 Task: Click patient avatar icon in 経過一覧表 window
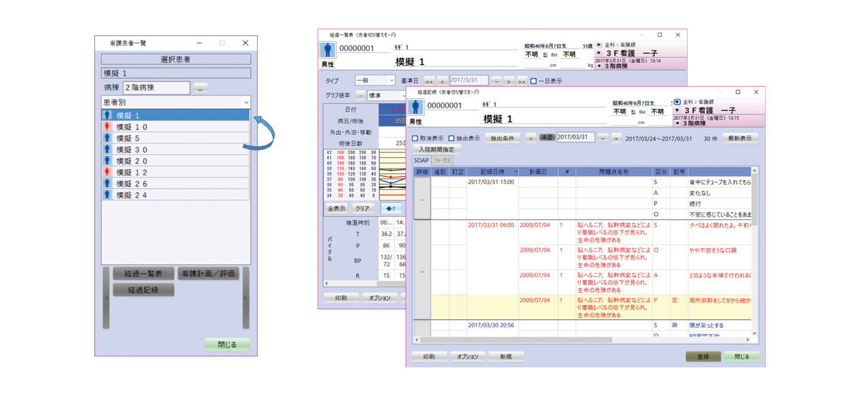(x=328, y=50)
